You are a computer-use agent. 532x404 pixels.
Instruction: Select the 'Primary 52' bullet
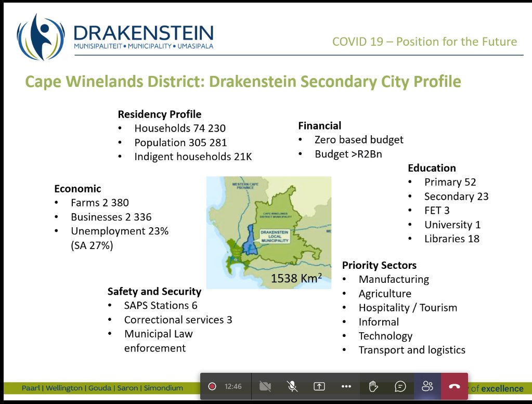450,182
